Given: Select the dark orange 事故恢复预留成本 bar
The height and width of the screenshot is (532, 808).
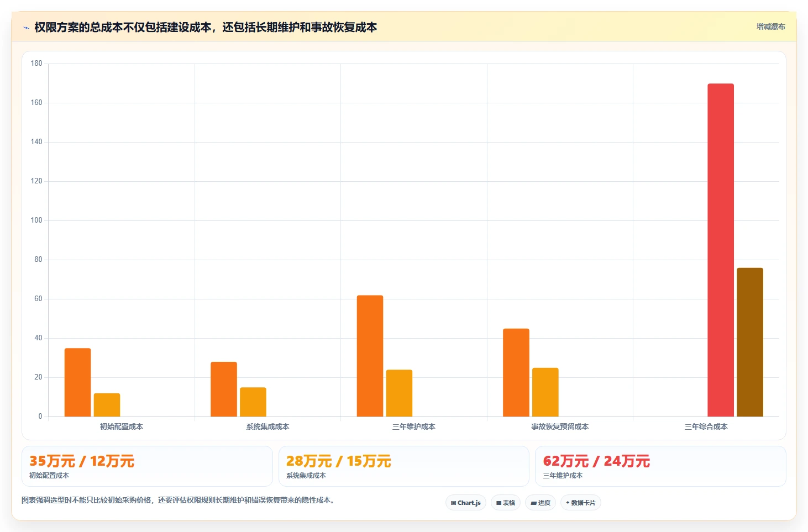Looking at the screenshot, I should pyautogui.click(x=516, y=373).
